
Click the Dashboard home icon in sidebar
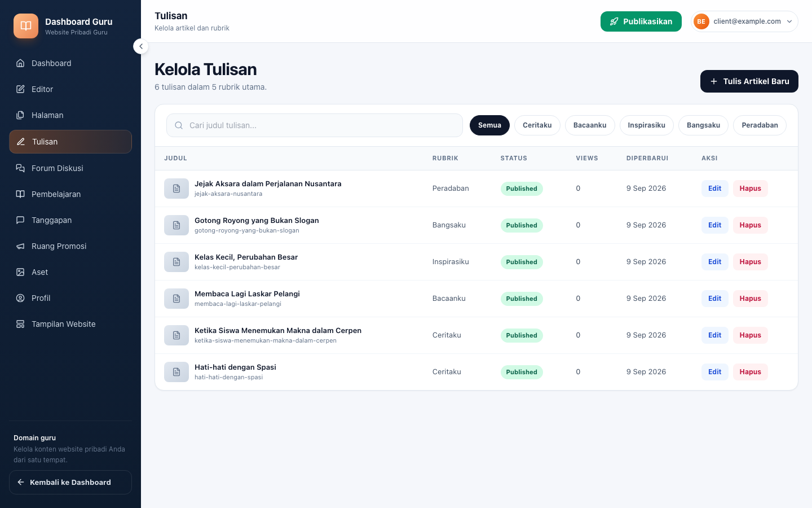point(20,63)
